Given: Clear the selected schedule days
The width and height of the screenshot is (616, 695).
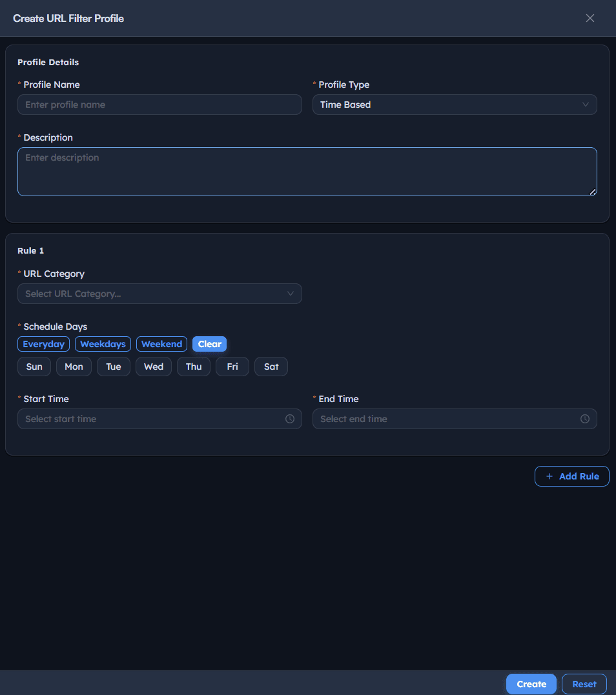Looking at the screenshot, I should (209, 344).
